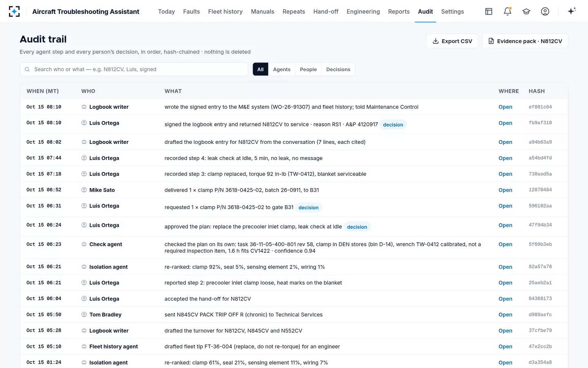Click the decision tag on the signed logbook row
This screenshot has width=588, height=368.
393,125
